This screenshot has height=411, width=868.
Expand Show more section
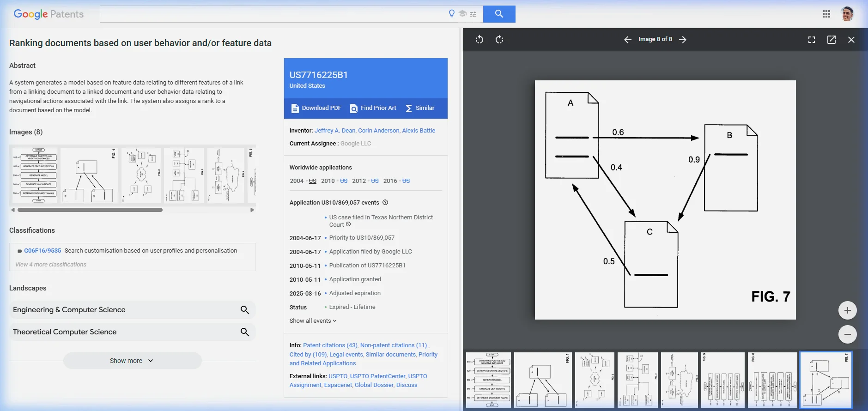(132, 361)
